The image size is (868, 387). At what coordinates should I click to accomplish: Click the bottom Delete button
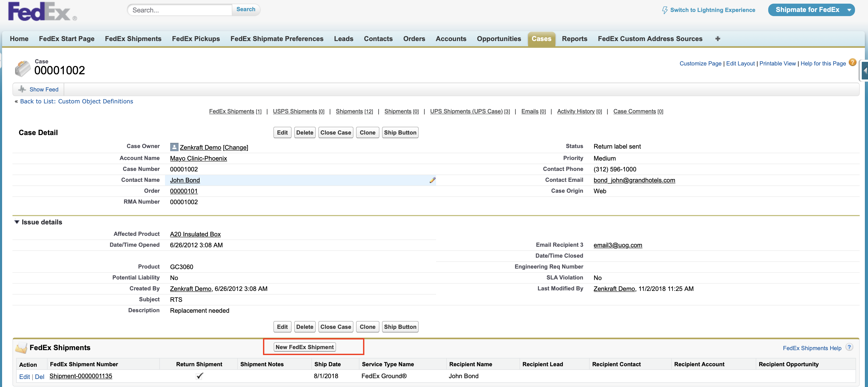click(x=305, y=327)
